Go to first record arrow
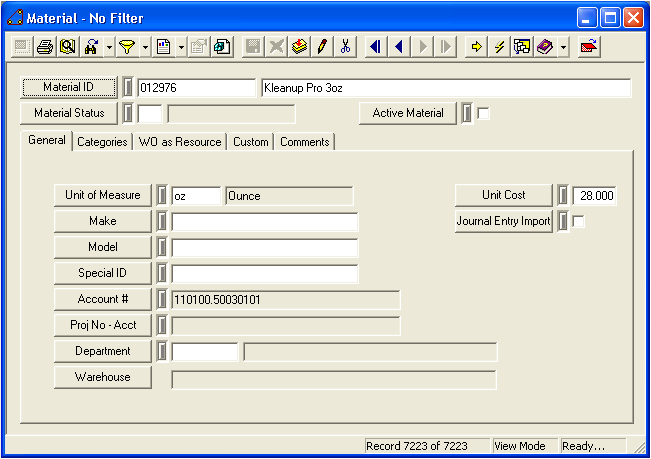 (376, 47)
